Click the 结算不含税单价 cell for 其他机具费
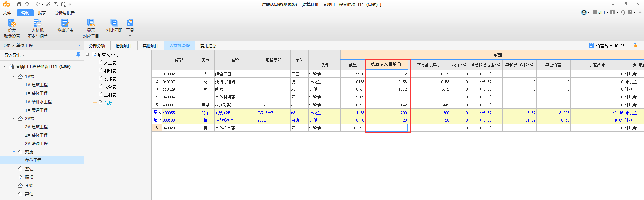644x200 pixels. click(x=387, y=128)
